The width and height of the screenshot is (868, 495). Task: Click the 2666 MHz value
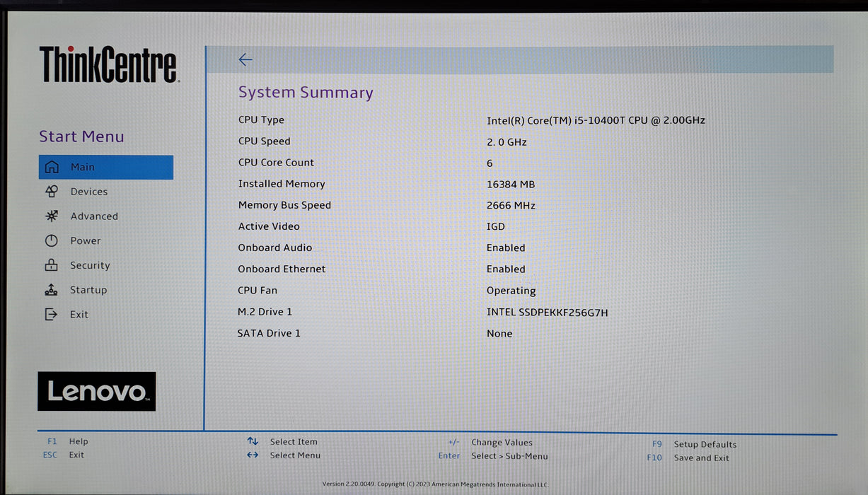pyautogui.click(x=511, y=206)
